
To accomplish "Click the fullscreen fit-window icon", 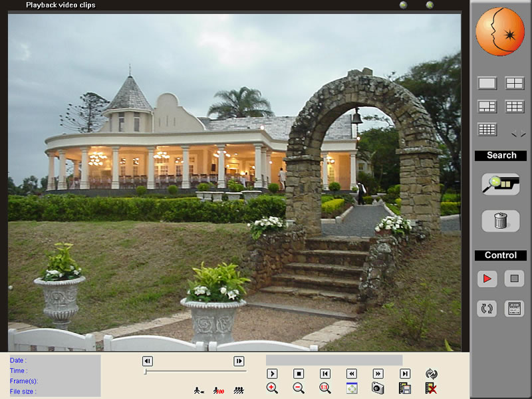I will 352,388.
